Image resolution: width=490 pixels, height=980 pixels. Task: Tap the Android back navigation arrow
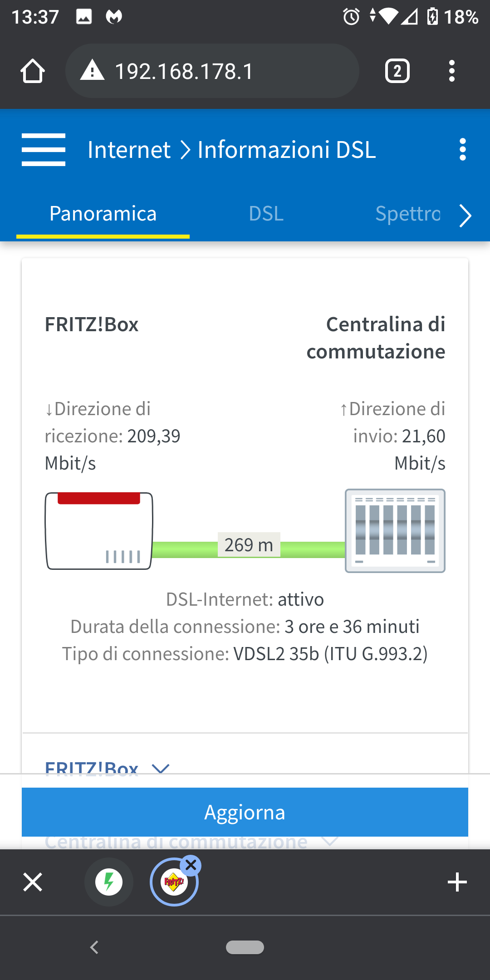[x=94, y=947]
